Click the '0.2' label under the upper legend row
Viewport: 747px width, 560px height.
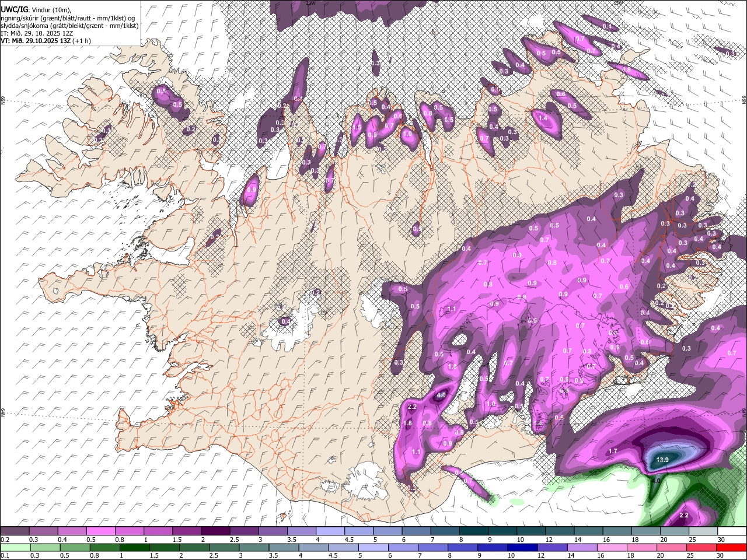pyautogui.click(x=5, y=540)
